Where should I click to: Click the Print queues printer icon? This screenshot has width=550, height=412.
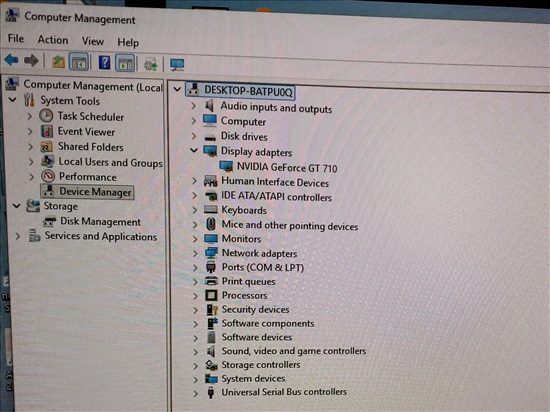(x=211, y=281)
